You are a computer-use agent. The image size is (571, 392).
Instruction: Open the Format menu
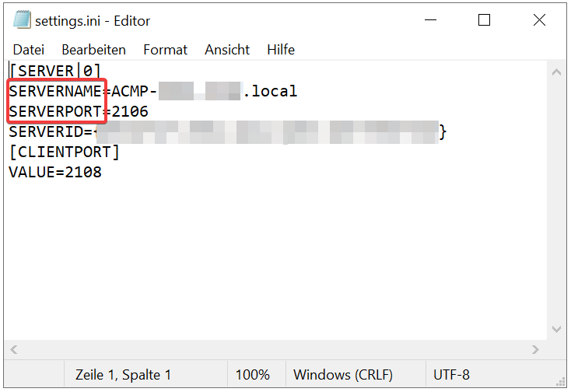pos(165,50)
